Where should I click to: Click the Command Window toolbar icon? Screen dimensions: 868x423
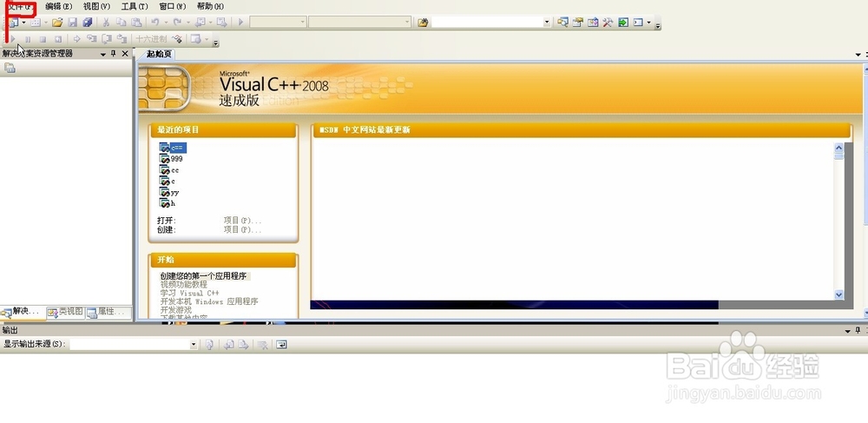click(x=638, y=23)
